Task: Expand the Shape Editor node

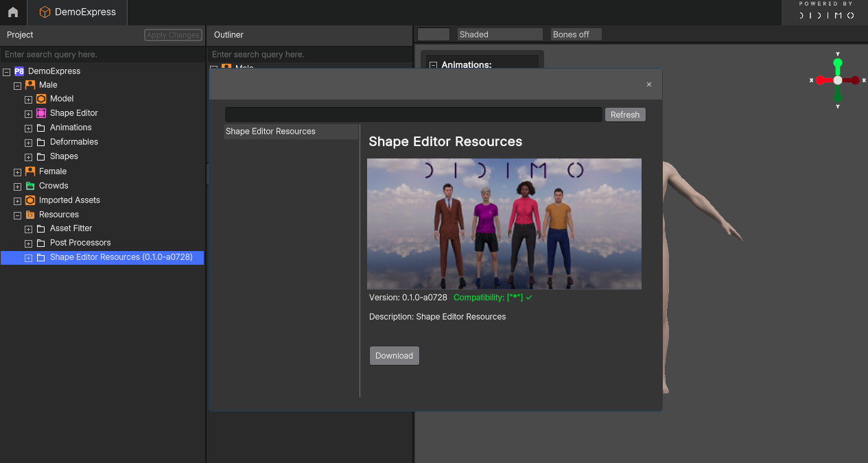Action: (x=28, y=114)
